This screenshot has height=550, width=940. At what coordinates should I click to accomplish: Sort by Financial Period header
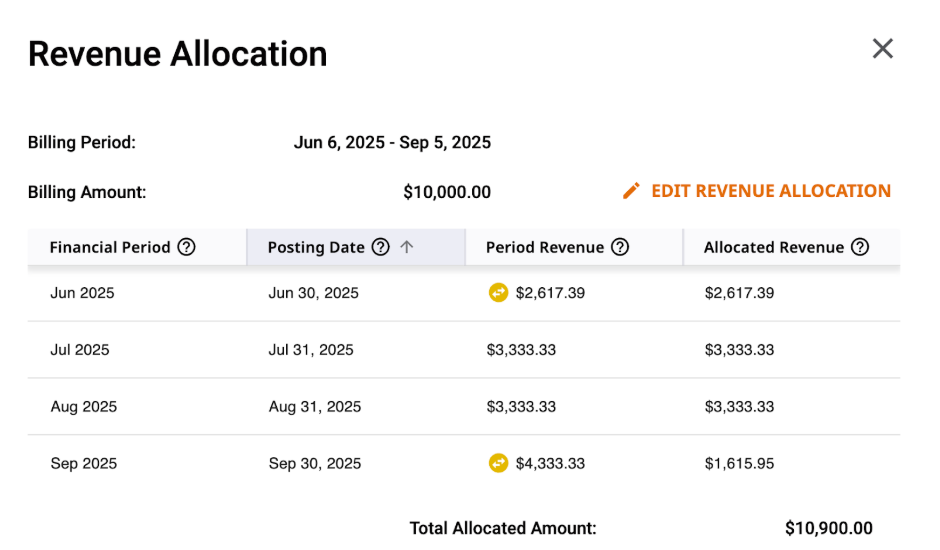coord(110,247)
